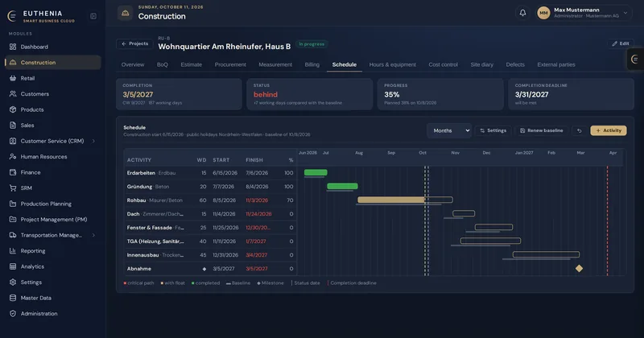The width and height of the screenshot is (644, 338).
Task: Click the green Erdarbeiten Gantt bar
Action: [x=316, y=172]
